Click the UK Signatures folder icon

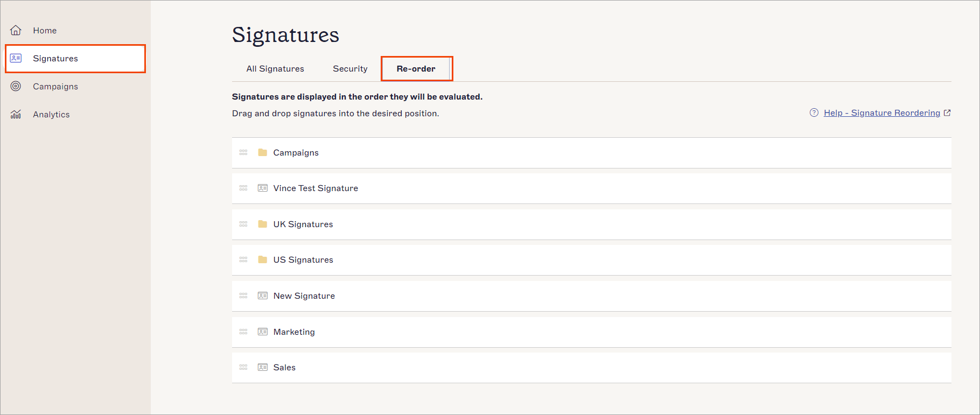263,224
